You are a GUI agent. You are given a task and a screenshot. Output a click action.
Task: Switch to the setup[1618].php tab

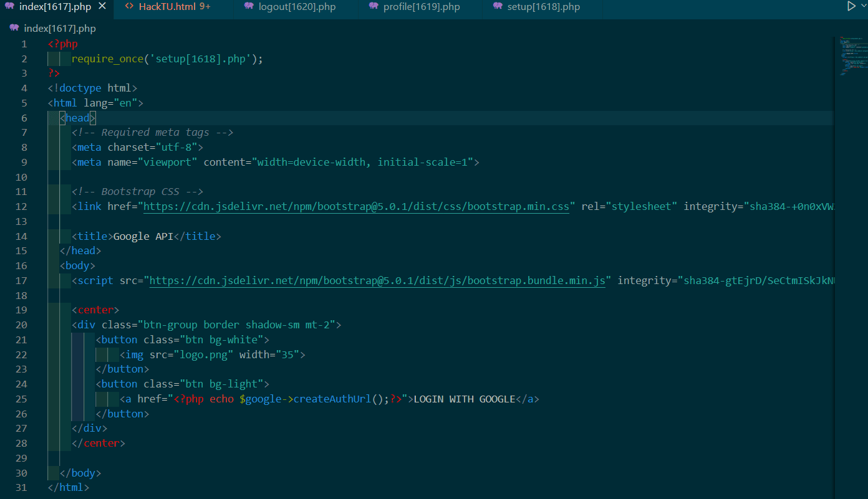(x=543, y=7)
